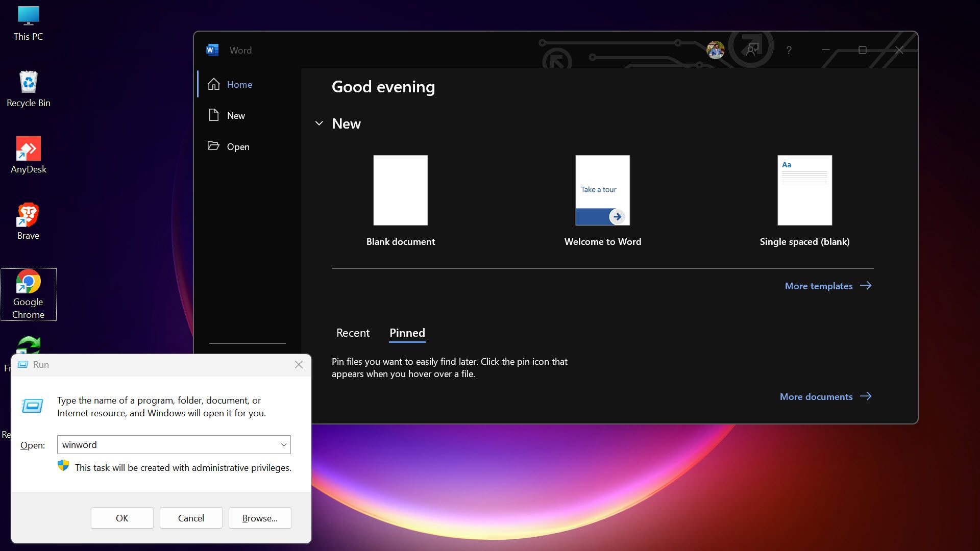Click the Home house icon in the Word sidebar
The width and height of the screenshot is (980, 551).
click(x=214, y=84)
